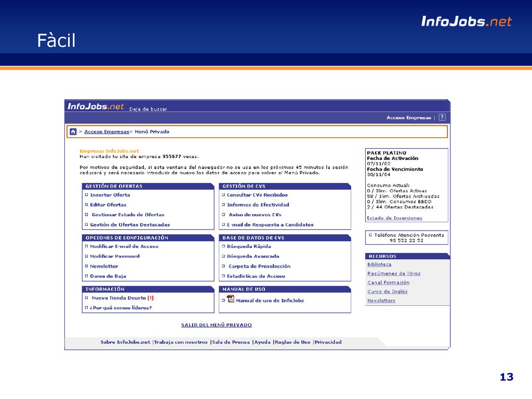Open Gestionar Estado de Ofertas
Screen dimensions: 532x399
(128, 215)
